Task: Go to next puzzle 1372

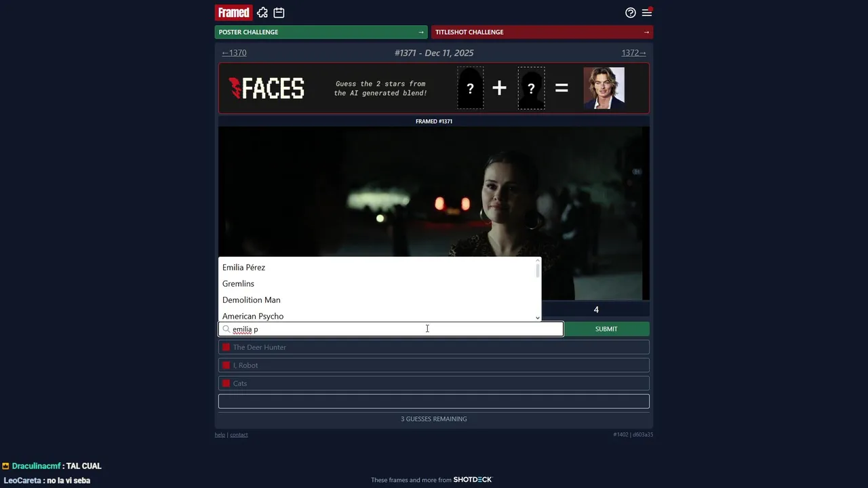Action: (x=633, y=53)
